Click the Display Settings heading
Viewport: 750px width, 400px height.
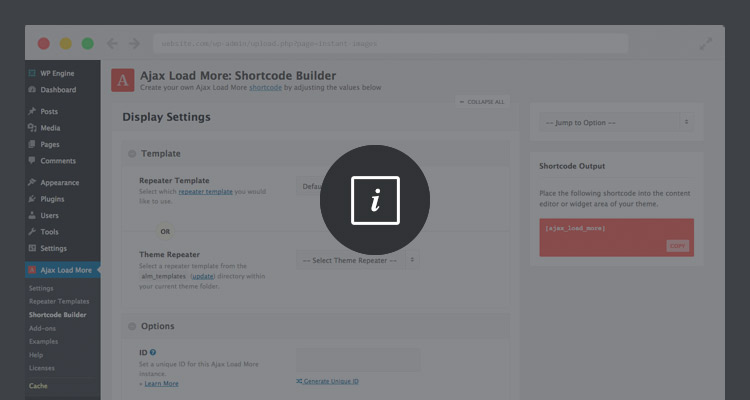(x=166, y=117)
